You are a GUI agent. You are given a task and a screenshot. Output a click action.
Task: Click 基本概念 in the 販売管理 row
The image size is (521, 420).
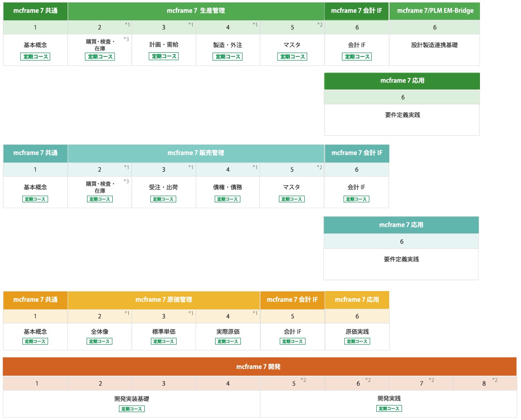click(x=35, y=187)
